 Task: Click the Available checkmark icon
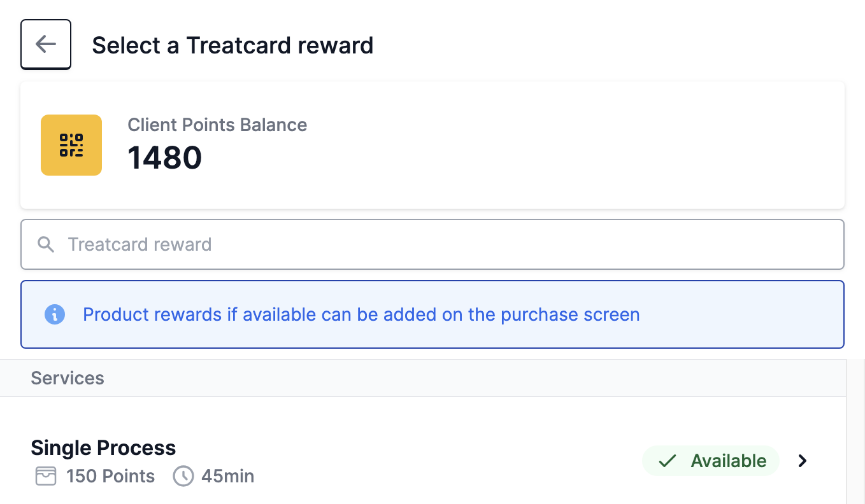pos(668,461)
